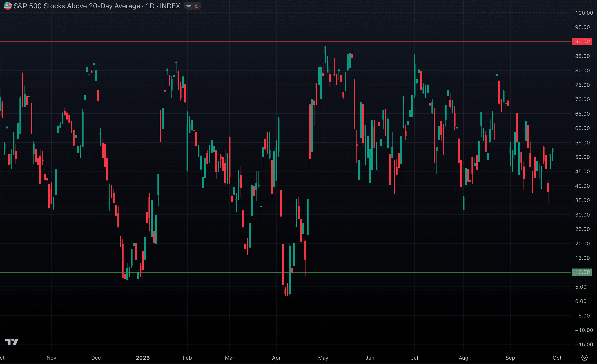Open chart settings via the hexagon gear icon
The width and height of the screenshot is (597, 364).
point(584,357)
